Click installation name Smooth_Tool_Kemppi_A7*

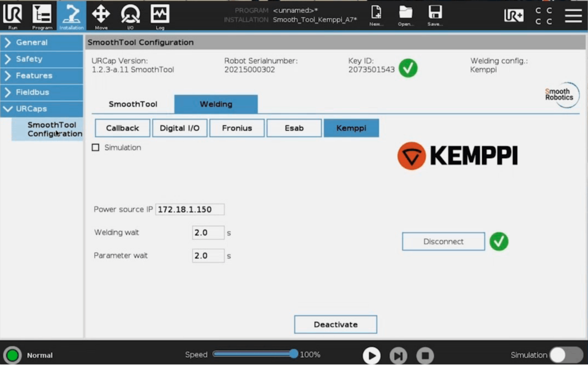[x=314, y=19]
